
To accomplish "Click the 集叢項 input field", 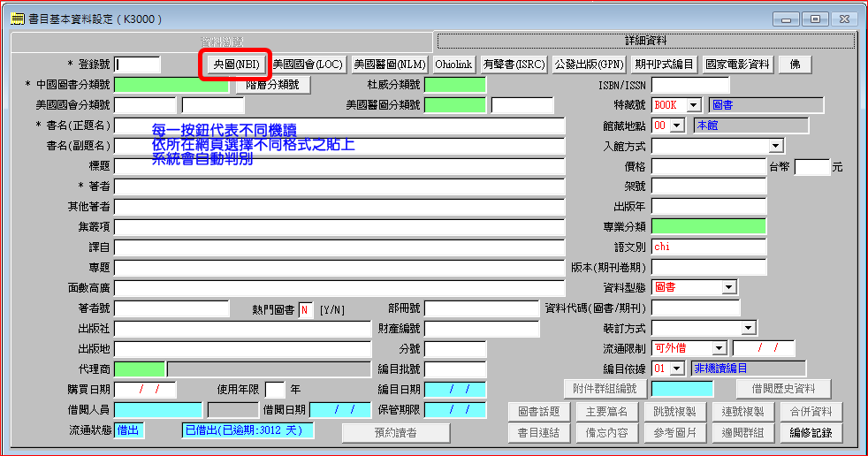I will 340,227.
